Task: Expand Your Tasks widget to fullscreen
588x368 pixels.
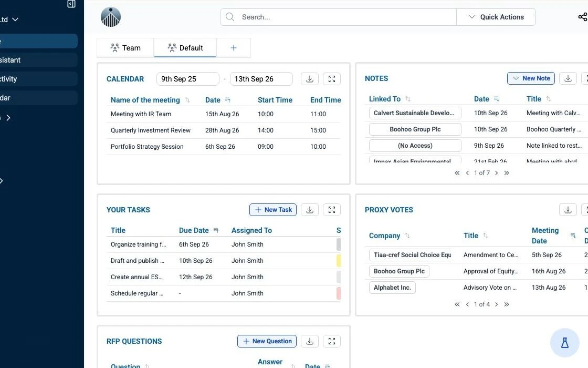Action: 332,210
